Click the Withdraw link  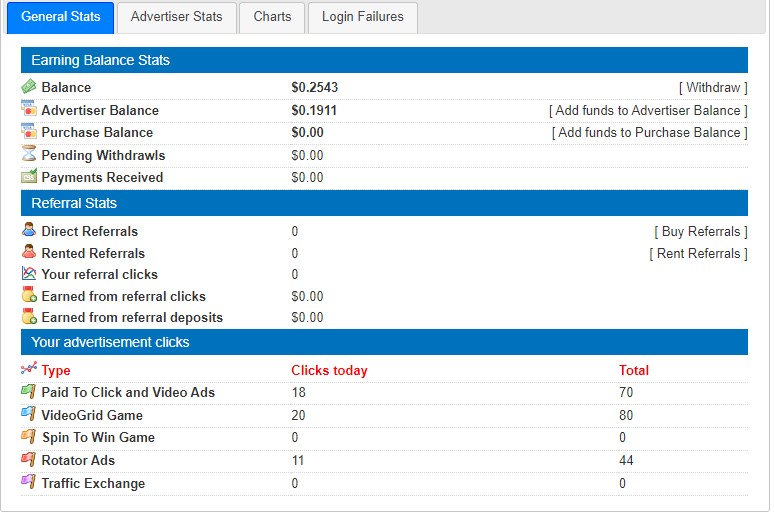pos(713,88)
